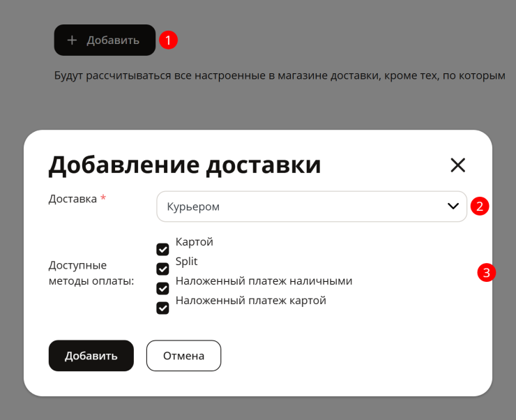Click the text starting Будут рассчитываться все
The height and width of the screenshot is (420, 516).
click(280, 75)
